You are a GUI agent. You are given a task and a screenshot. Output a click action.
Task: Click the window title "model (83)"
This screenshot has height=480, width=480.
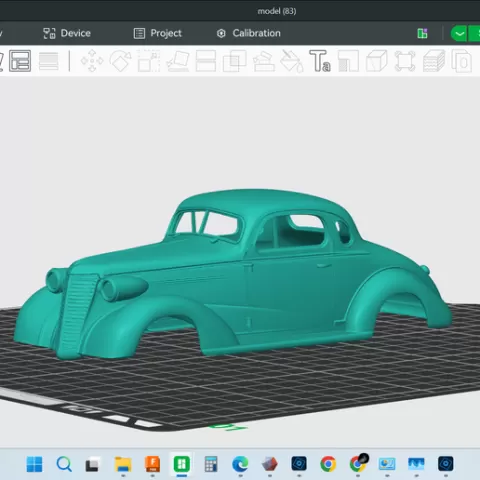tap(277, 11)
